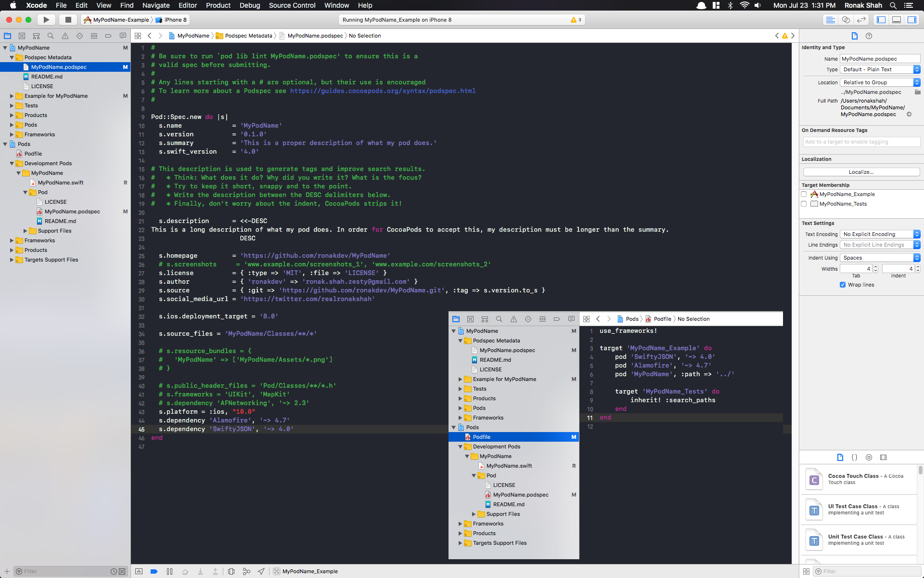Image resolution: width=924 pixels, height=578 pixels.
Task: Open the Code Snippet library
Action: [854, 457]
